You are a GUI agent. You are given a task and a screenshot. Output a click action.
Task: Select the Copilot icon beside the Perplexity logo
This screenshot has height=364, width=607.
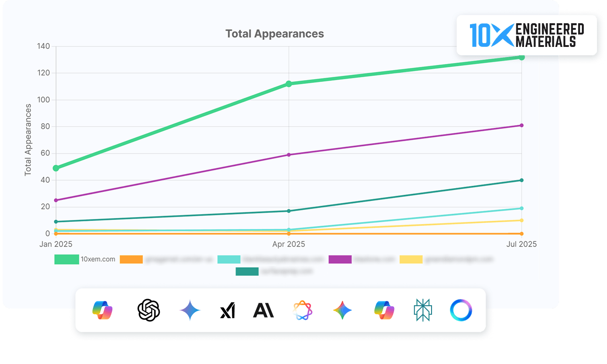click(x=385, y=310)
